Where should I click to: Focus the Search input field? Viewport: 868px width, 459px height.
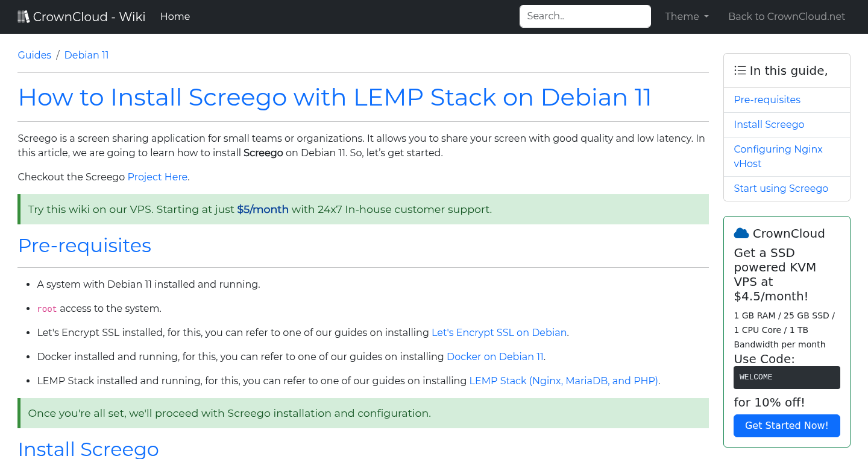tap(585, 16)
